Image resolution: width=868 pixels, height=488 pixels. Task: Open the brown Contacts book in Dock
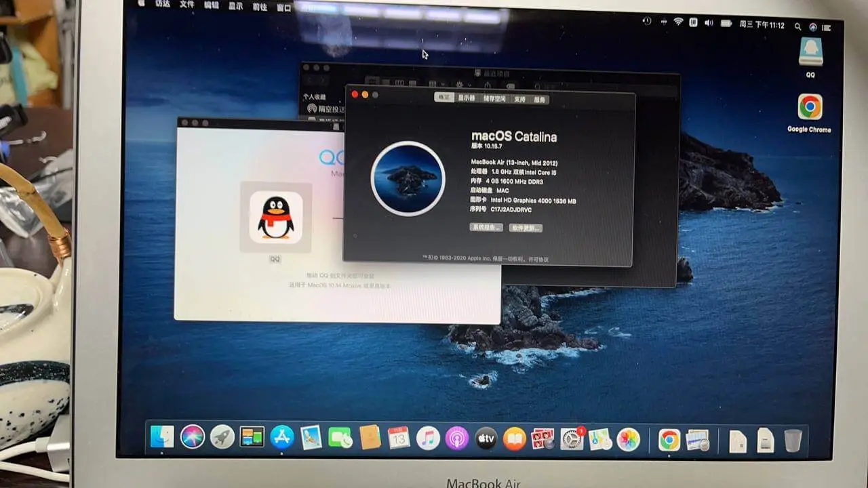point(370,439)
